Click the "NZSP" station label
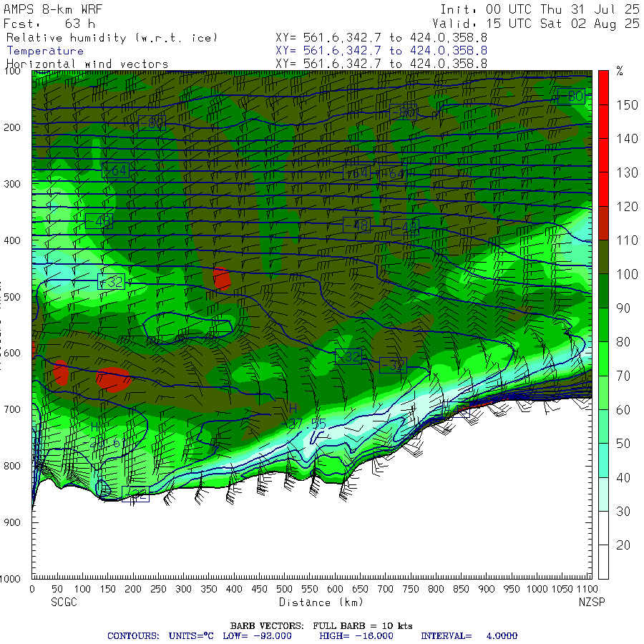 pos(592,602)
